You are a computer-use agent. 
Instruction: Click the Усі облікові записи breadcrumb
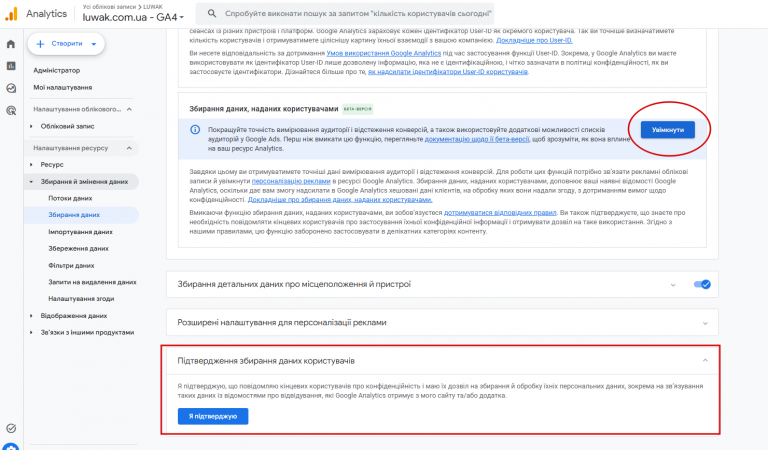(109, 6)
